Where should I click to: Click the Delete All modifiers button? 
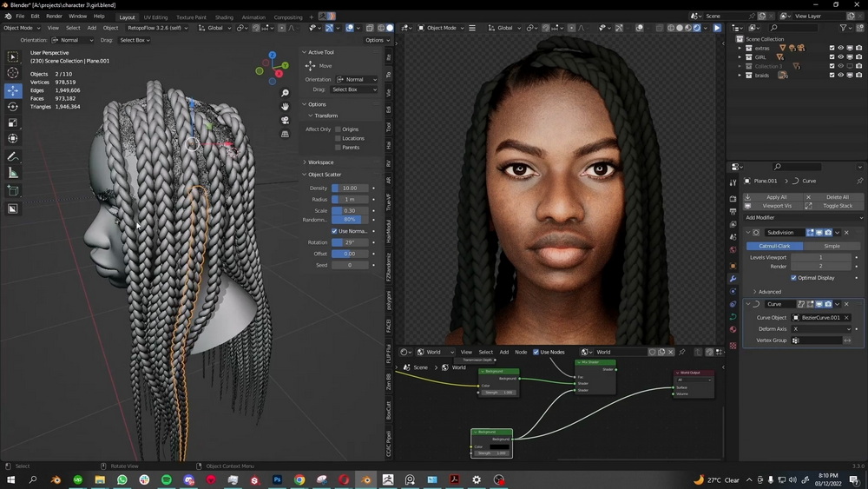[x=833, y=197]
